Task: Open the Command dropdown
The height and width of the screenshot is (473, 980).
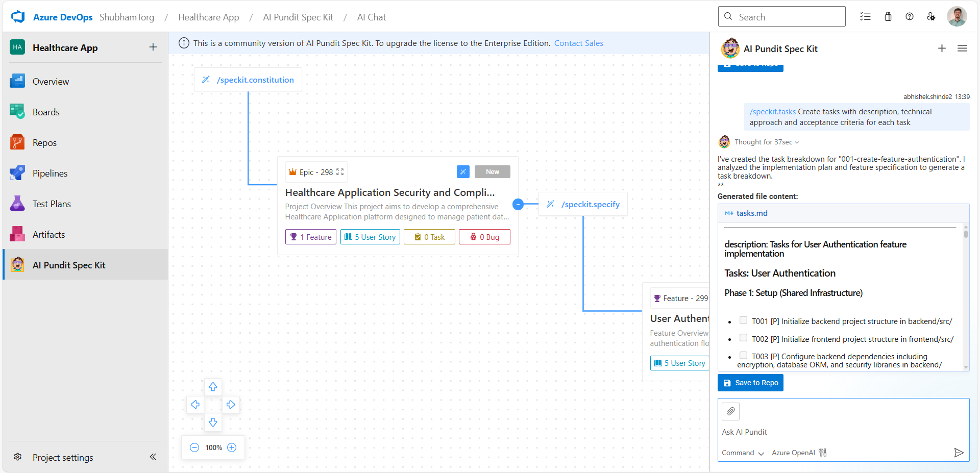Action: (x=743, y=453)
